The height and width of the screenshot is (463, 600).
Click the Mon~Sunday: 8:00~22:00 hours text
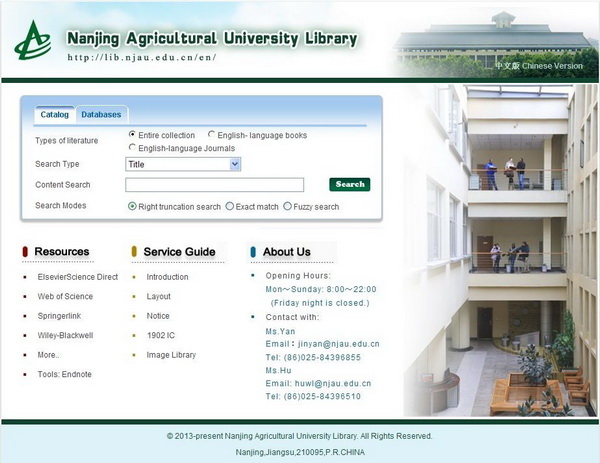pyautogui.click(x=321, y=289)
